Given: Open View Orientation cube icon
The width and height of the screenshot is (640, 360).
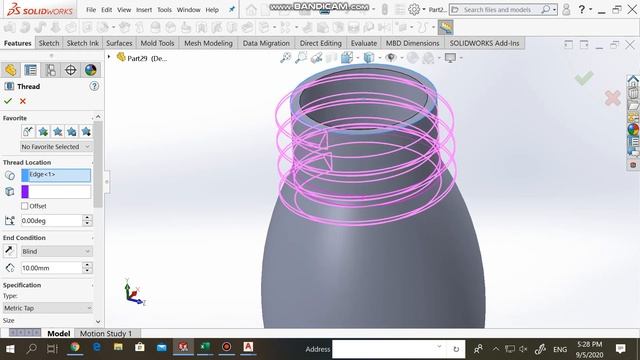Looking at the screenshot, I should point(347,58).
